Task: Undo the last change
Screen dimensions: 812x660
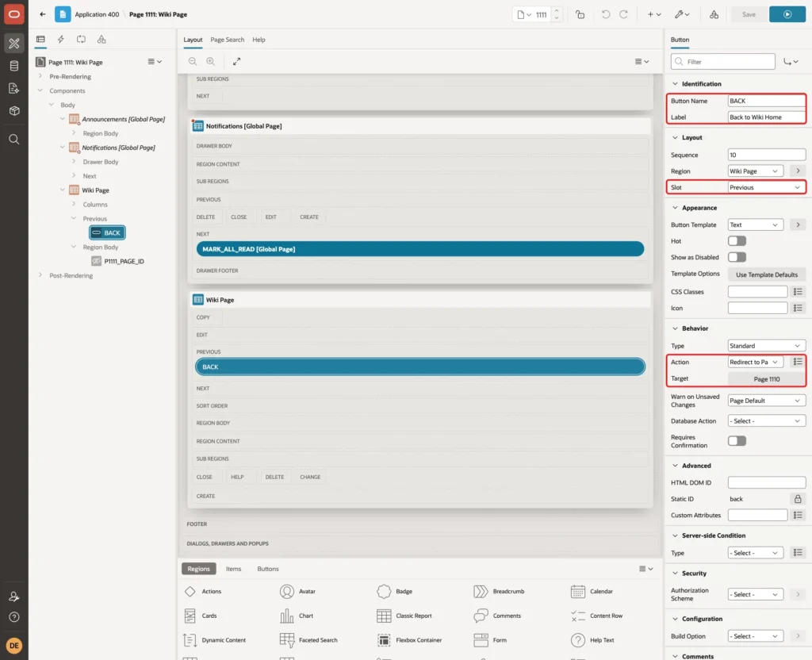Action: [605, 14]
